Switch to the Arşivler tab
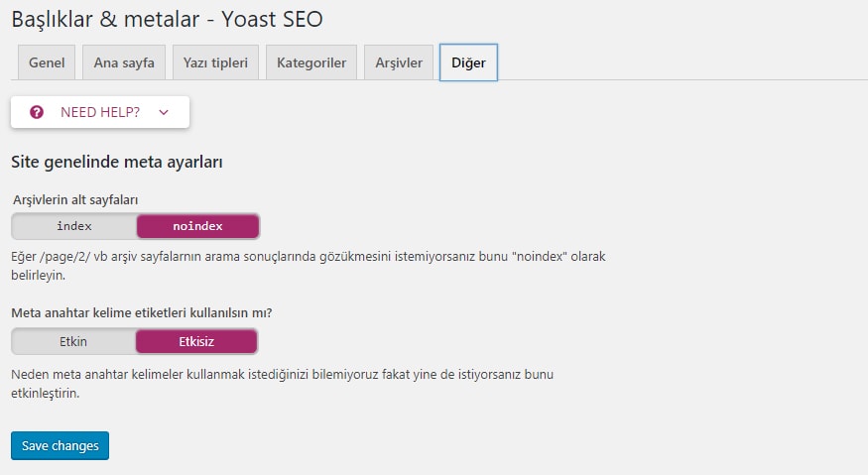Image resolution: width=868 pixels, height=475 pixels. [399, 62]
